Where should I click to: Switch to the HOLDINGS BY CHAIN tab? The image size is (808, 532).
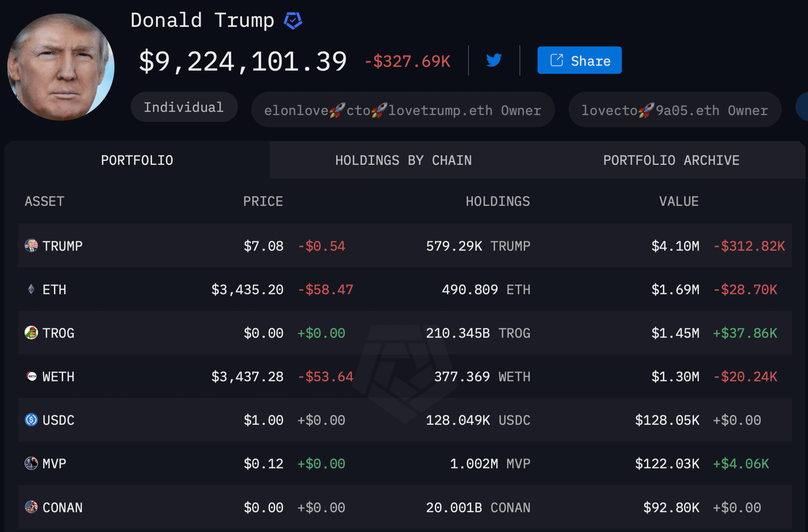[404, 160]
